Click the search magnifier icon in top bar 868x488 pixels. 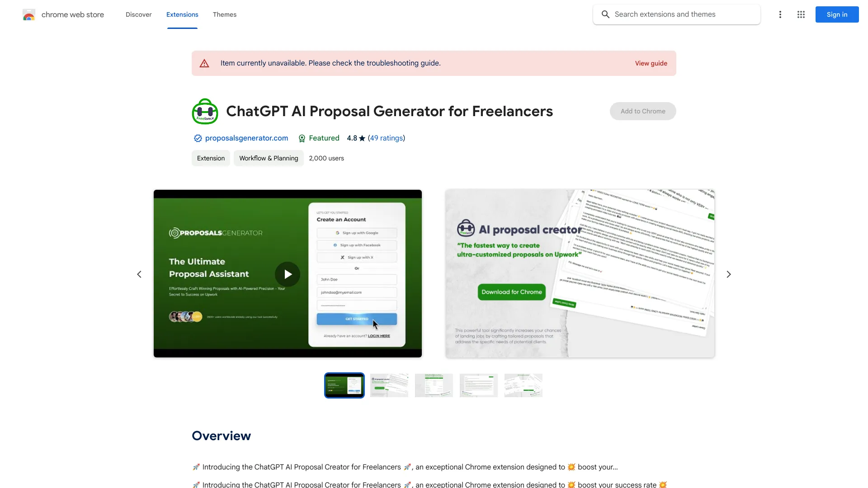pyautogui.click(x=606, y=14)
